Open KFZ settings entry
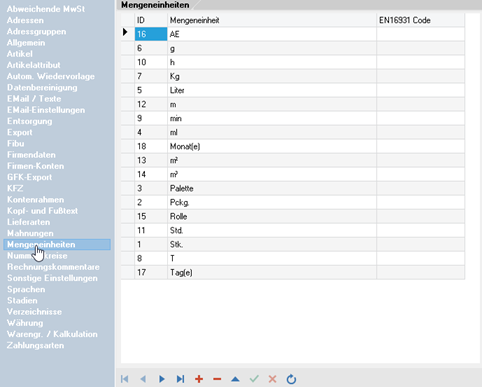Screen dimensions: 482x387 (x=15, y=188)
